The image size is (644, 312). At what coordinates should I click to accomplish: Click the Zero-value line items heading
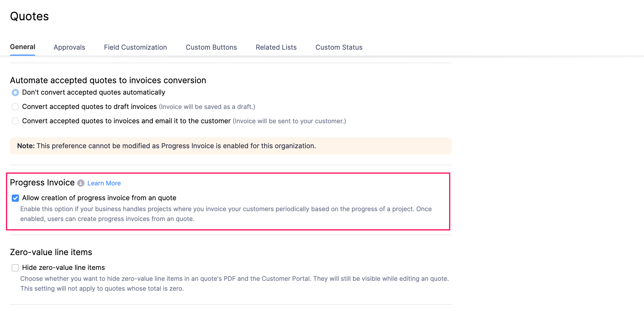51,252
